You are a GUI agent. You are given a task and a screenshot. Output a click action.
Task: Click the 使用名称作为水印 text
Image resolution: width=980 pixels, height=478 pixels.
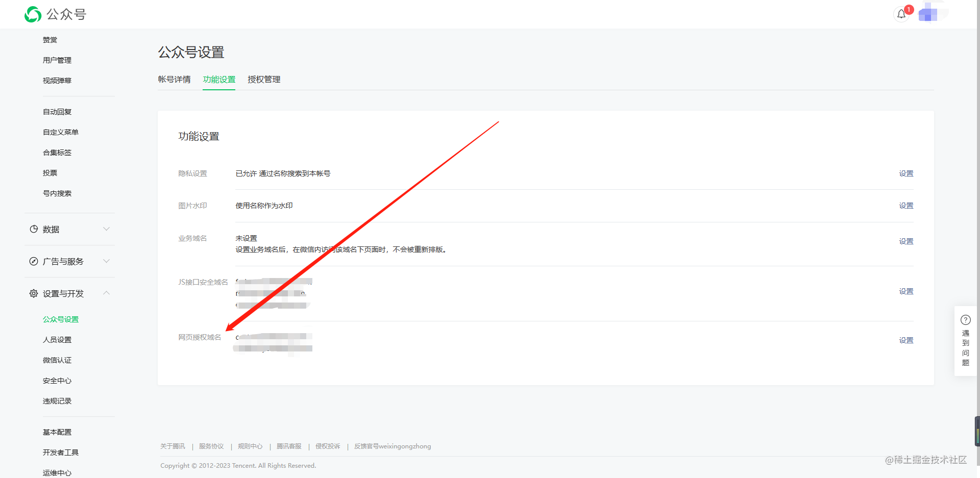pyautogui.click(x=264, y=206)
